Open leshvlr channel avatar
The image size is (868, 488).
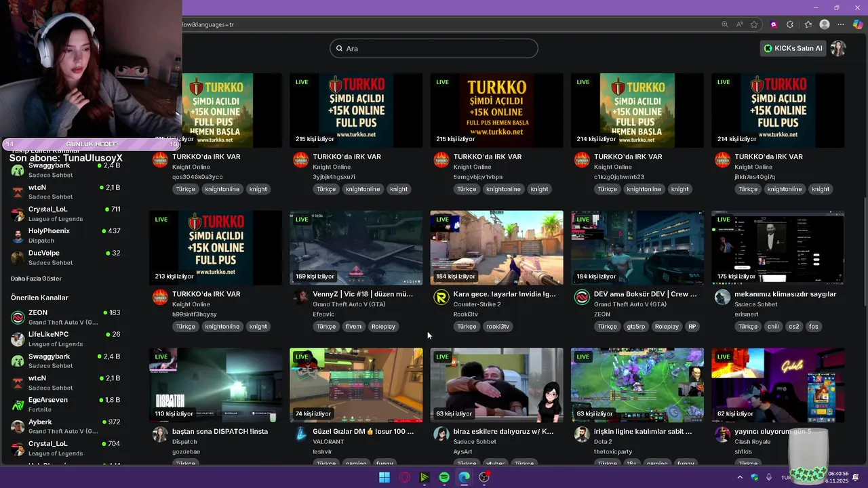click(x=300, y=434)
